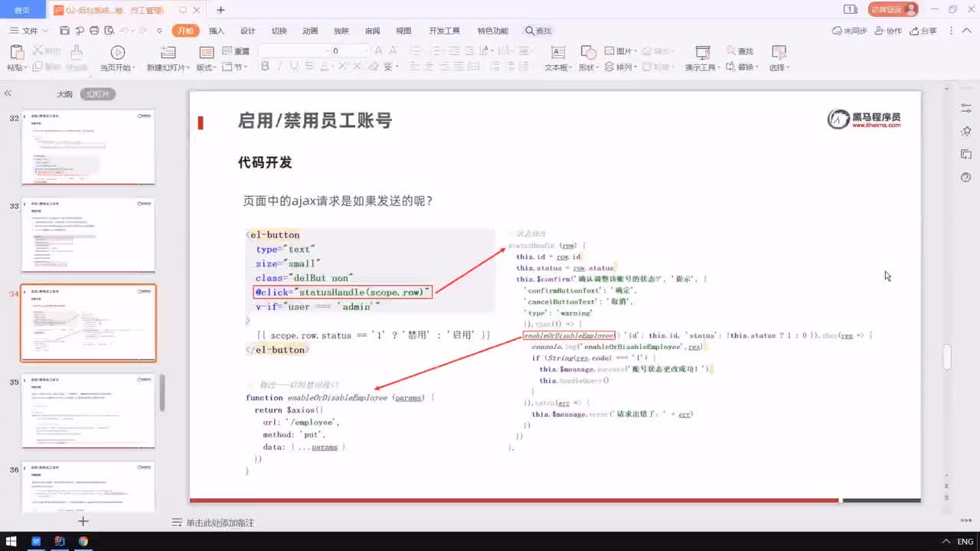Switch to the Review (审阅) tab
This screenshot has height=551, width=980.
coord(372,31)
